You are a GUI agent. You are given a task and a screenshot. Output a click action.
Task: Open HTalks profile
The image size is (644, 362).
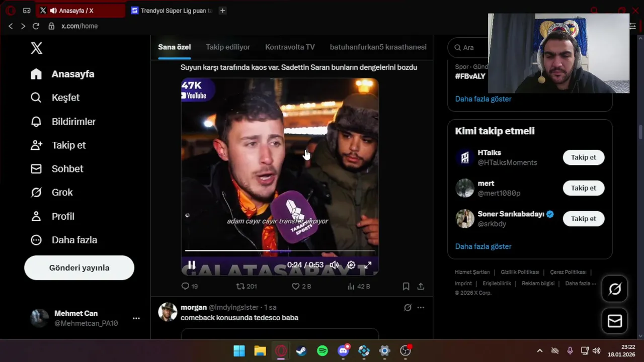coord(489,152)
